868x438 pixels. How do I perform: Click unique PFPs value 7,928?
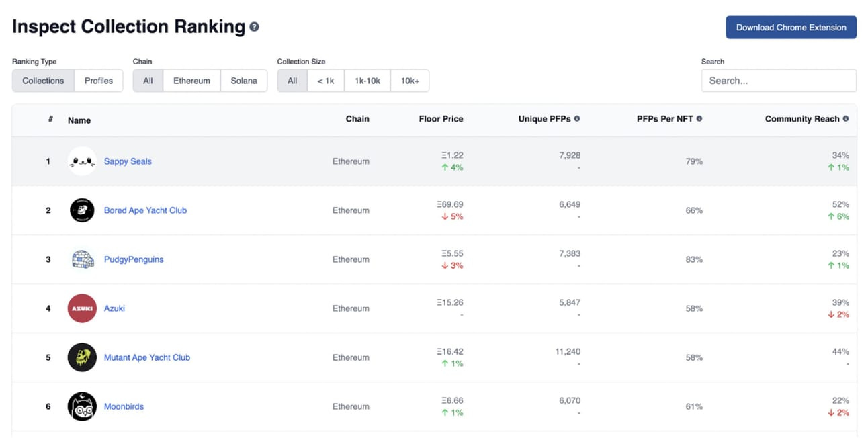tap(570, 155)
